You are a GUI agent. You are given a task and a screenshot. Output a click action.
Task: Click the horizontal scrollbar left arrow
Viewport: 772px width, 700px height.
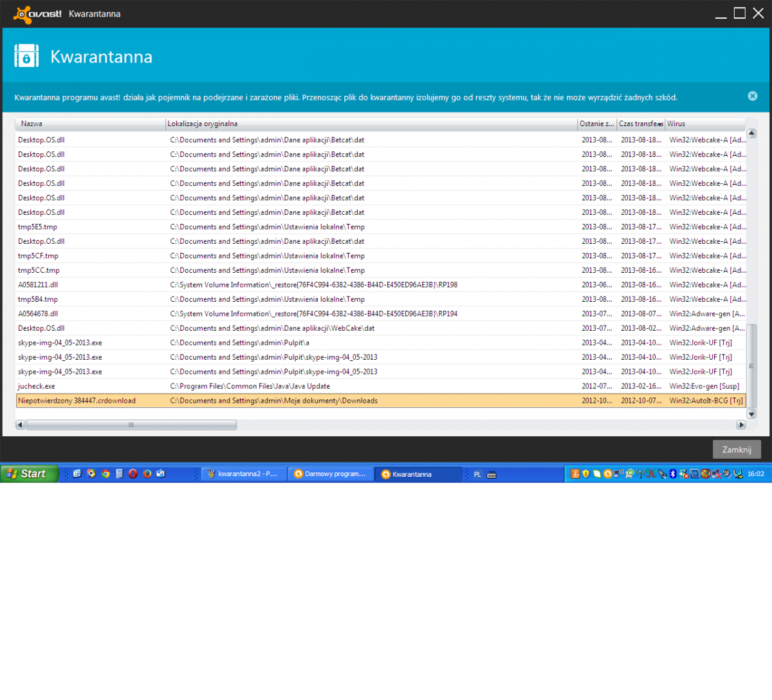point(21,425)
